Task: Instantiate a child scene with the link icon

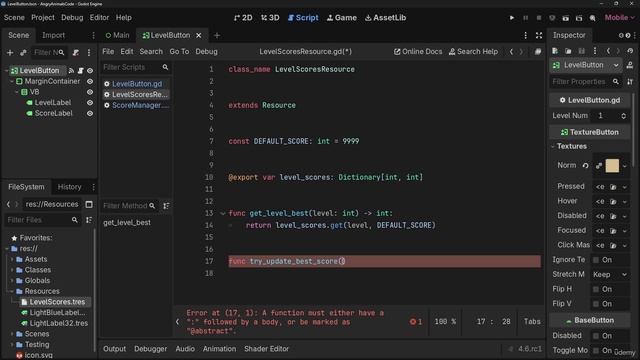Action: pos(23,53)
